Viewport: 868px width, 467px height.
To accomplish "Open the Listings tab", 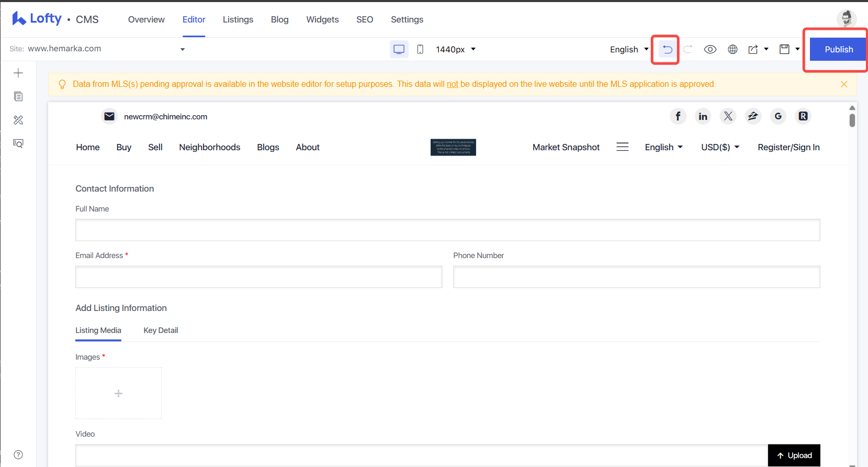I will (238, 19).
